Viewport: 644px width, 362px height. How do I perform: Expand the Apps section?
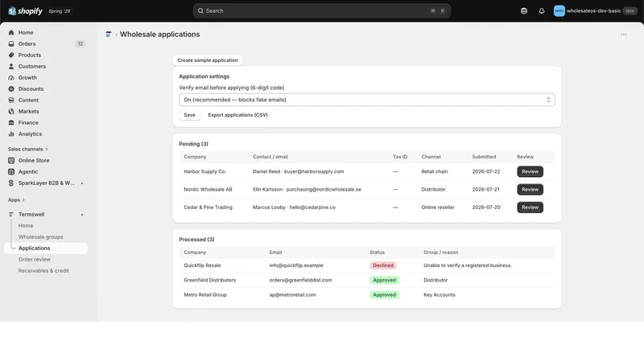16,200
